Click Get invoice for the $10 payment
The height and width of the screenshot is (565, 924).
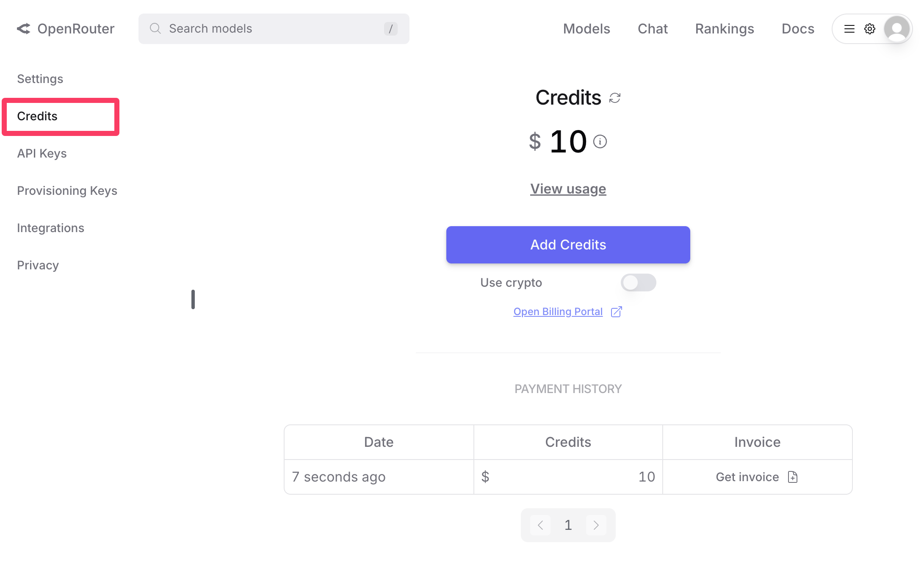pyautogui.click(x=747, y=477)
